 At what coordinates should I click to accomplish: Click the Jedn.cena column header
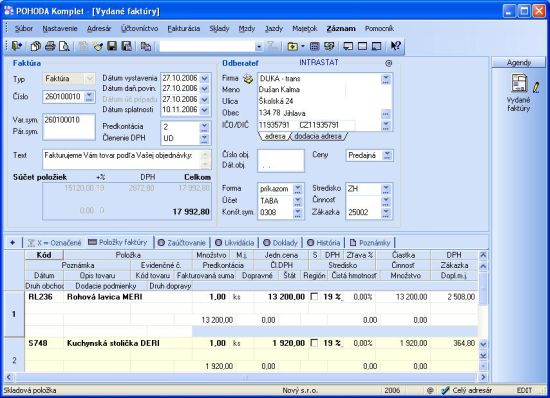pyautogui.click(x=281, y=255)
